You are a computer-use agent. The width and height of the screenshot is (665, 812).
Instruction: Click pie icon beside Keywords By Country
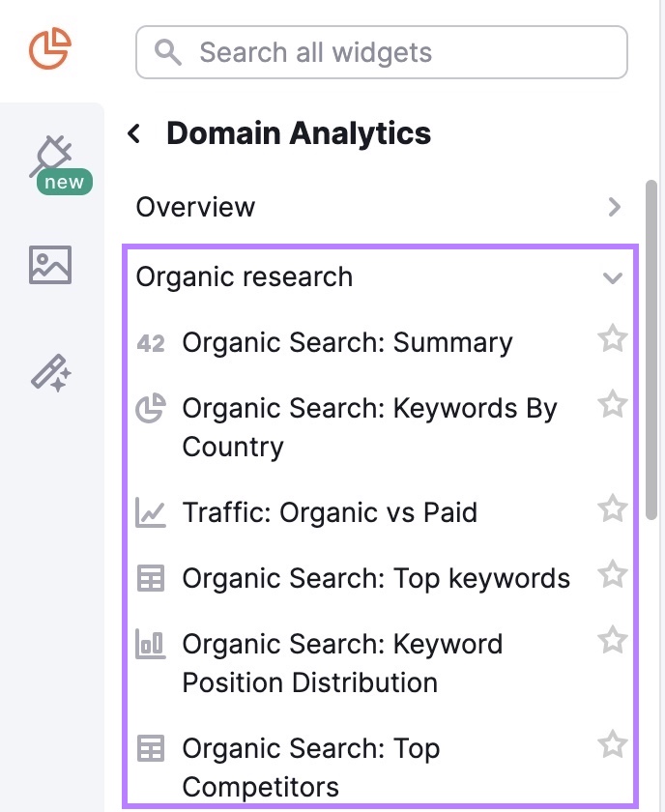pyautogui.click(x=151, y=408)
